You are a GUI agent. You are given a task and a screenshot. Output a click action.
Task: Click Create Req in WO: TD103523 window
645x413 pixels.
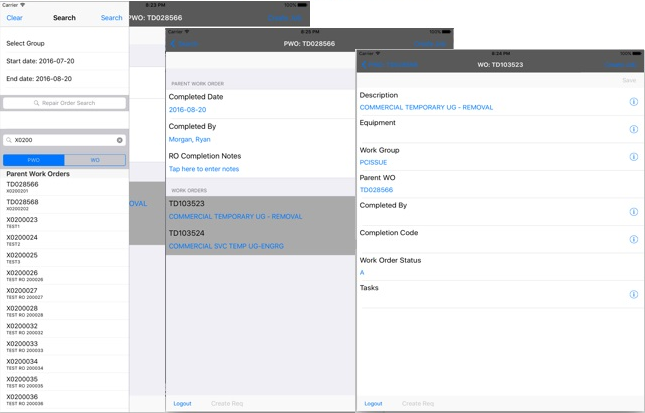coord(418,404)
